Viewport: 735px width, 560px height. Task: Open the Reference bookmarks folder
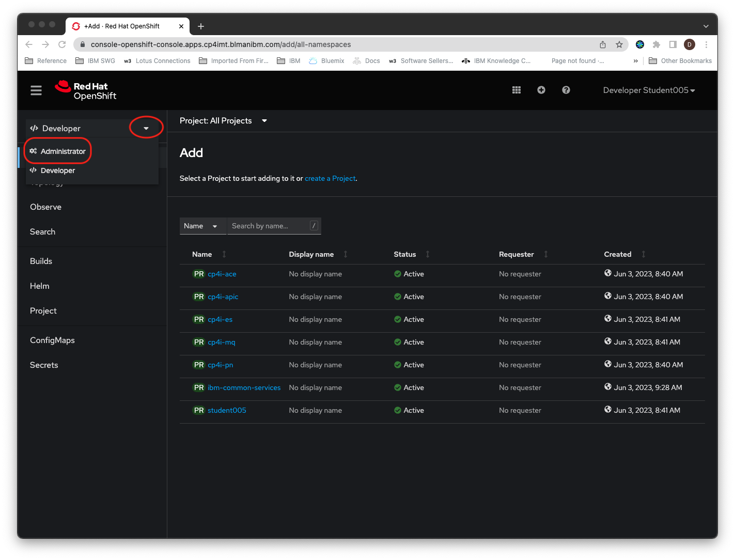46,61
